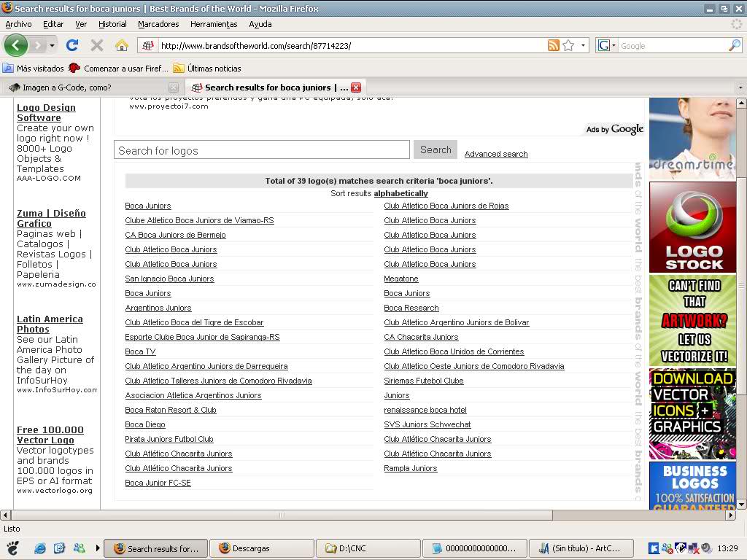Switch to the (Sin título) - ArtC... taskbar window
The image size is (747, 560).
coord(581,548)
